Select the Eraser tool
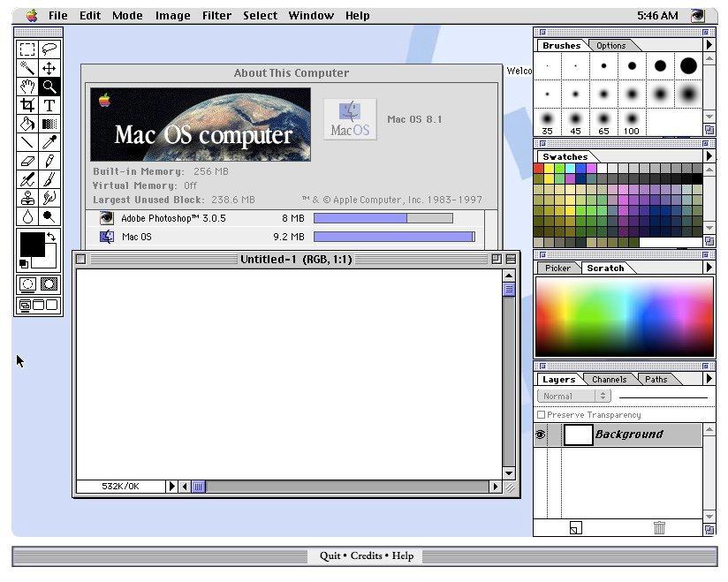Image resolution: width=728 pixels, height=582 pixels. 27,161
